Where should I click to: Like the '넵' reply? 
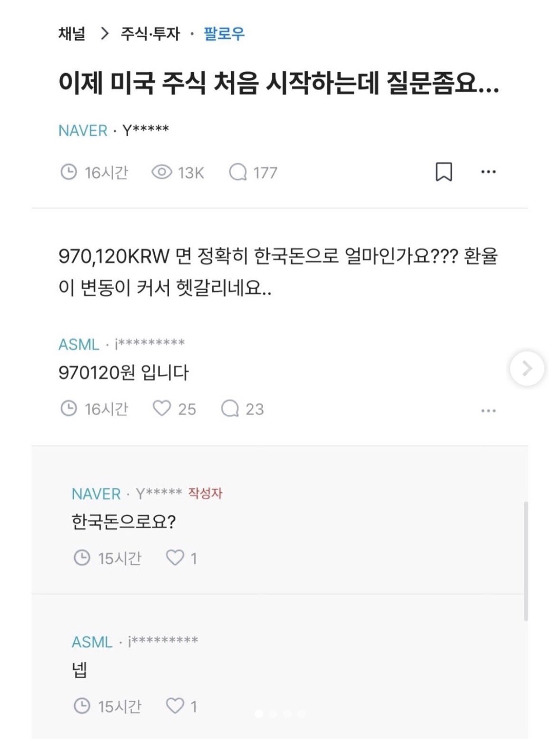(x=175, y=706)
